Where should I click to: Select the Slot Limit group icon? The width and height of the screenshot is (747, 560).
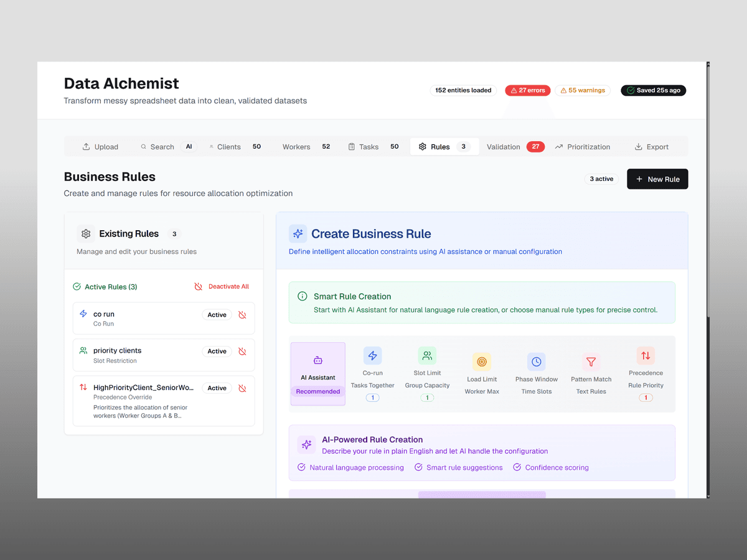click(x=427, y=356)
